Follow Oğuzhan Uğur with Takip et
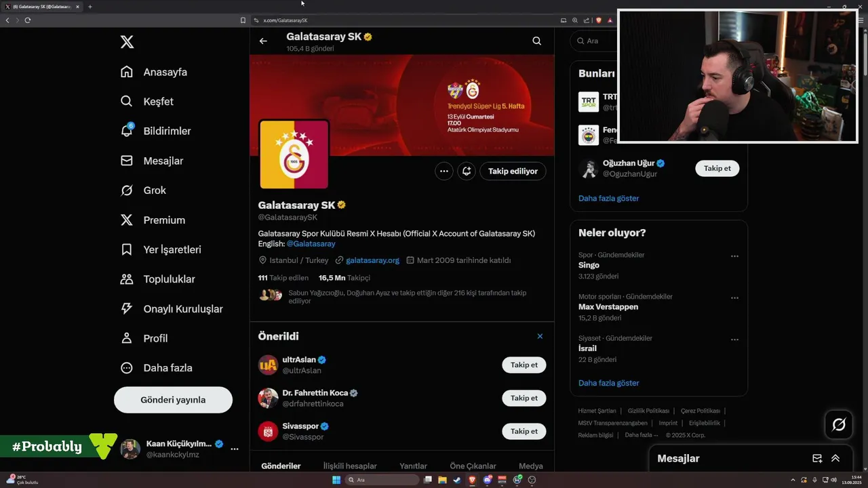Screen dimensions: 868x488 [717, 169]
